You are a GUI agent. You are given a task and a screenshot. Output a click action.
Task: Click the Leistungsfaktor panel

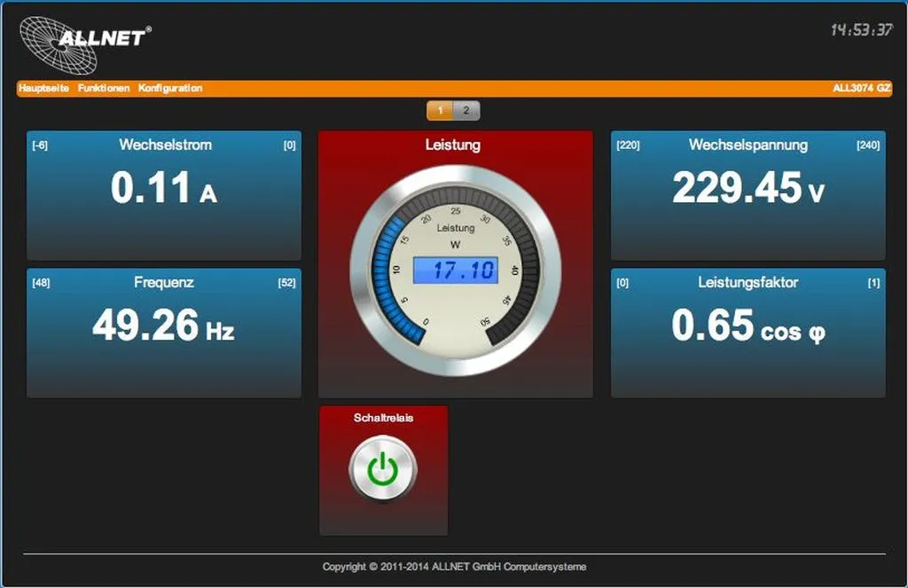click(748, 333)
